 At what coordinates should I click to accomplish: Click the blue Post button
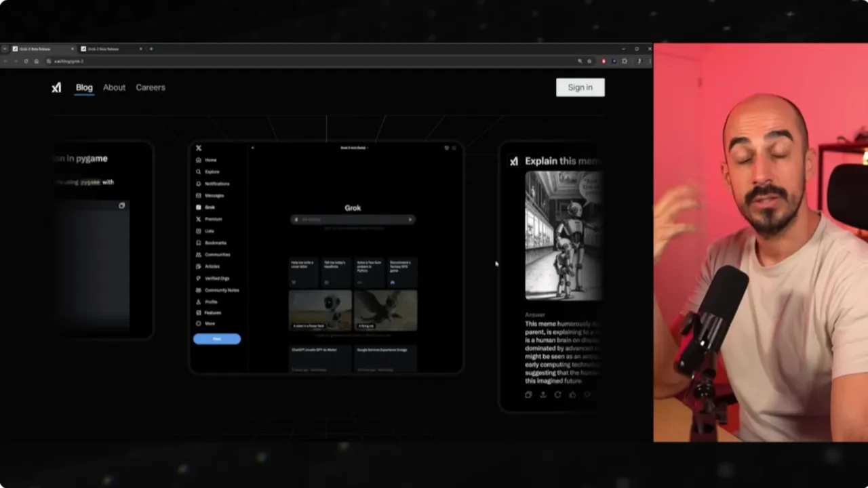pos(217,339)
